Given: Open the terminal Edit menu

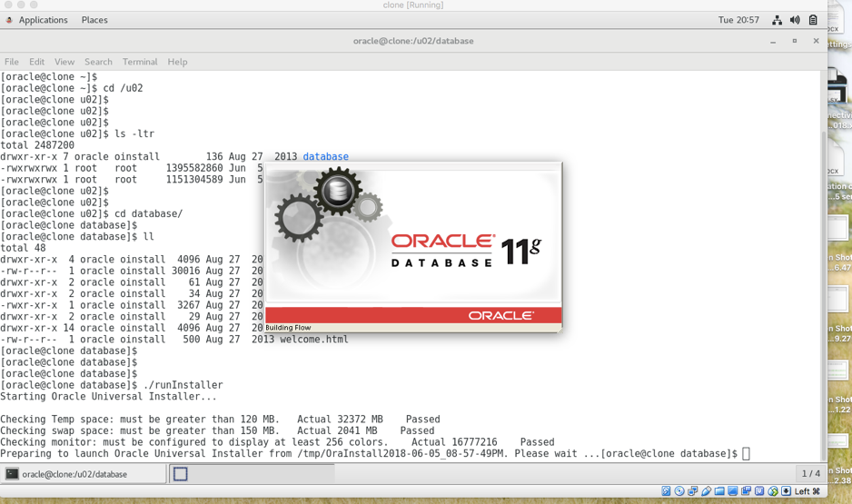Looking at the screenshot, I should [37, 62].
